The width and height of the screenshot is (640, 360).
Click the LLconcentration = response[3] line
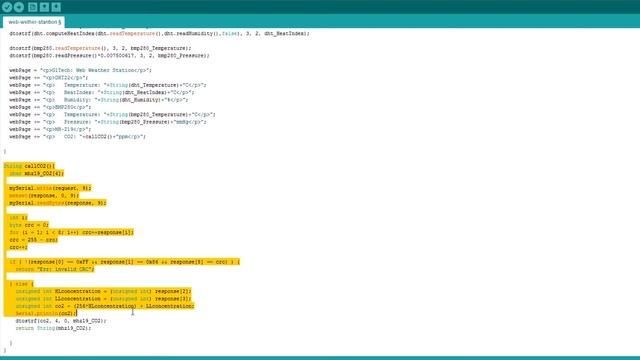pos(103,298)
